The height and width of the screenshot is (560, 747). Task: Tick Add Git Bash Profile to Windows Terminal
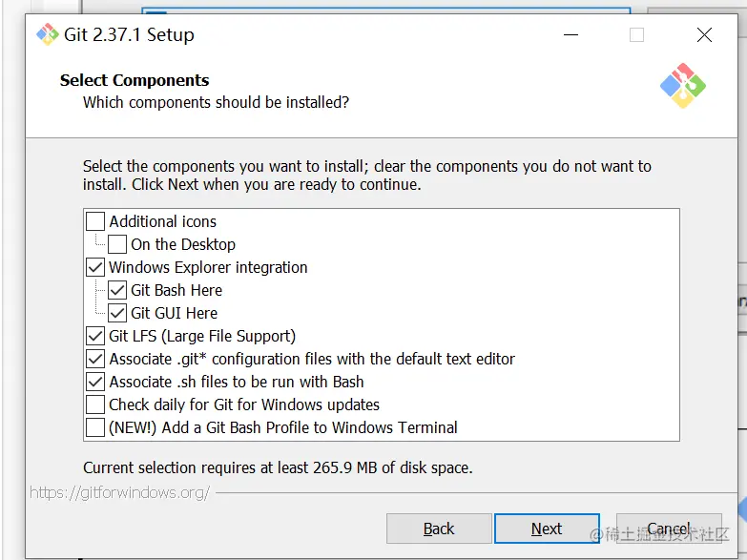coord(95,427)
